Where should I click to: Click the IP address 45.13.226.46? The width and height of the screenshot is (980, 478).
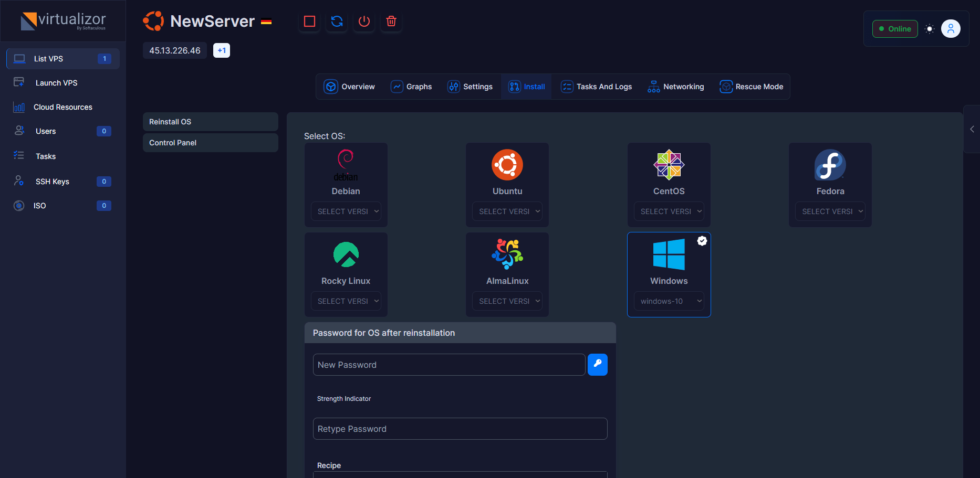(x=175, y=50)
